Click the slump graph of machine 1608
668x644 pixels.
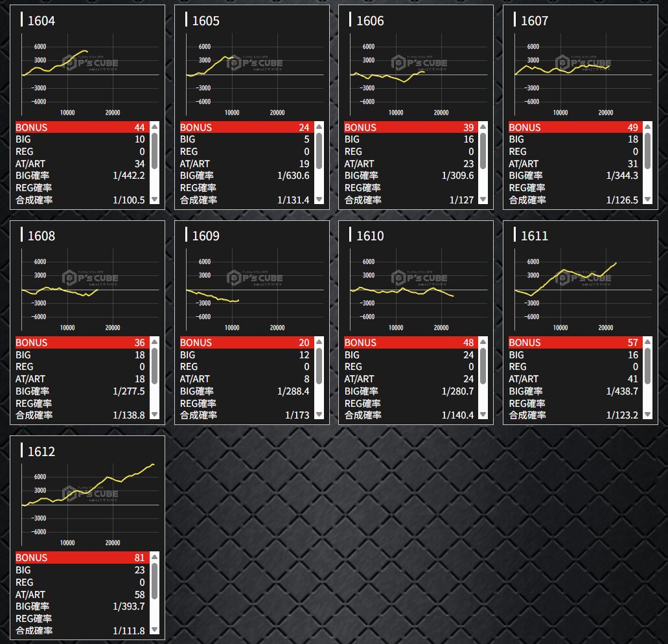90,290
